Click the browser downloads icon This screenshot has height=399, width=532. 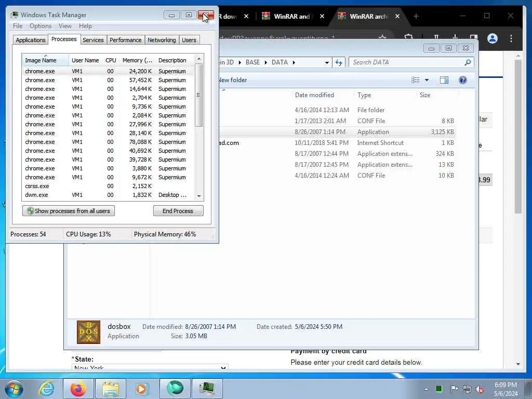pyautogui.click(x=455, y=37)
